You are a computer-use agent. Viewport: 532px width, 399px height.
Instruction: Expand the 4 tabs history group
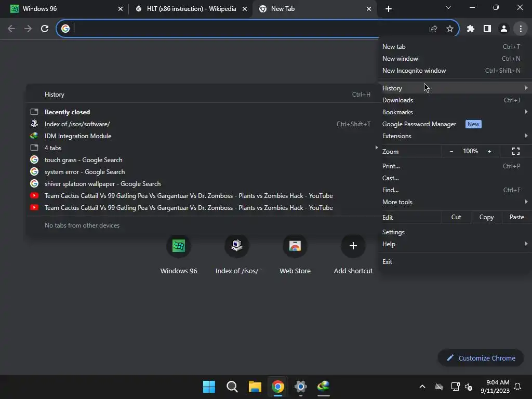pos(203,148)
